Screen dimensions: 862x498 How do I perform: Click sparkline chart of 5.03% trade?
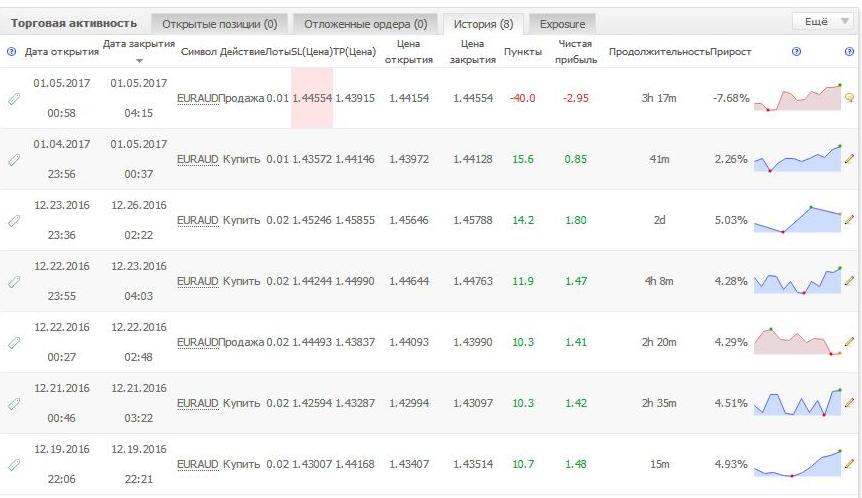798,220
